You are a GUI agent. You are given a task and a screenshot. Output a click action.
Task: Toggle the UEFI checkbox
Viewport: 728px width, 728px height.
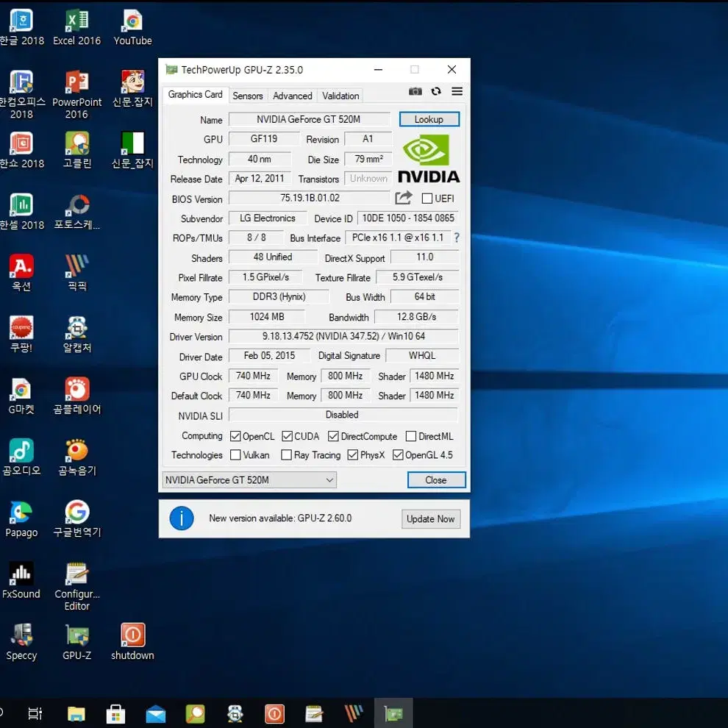point(427,199)
